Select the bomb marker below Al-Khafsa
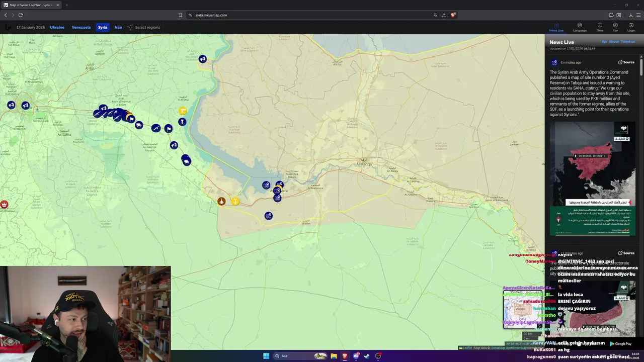The image size is (644, 362). pyautogui.click(x=182, y=122)
